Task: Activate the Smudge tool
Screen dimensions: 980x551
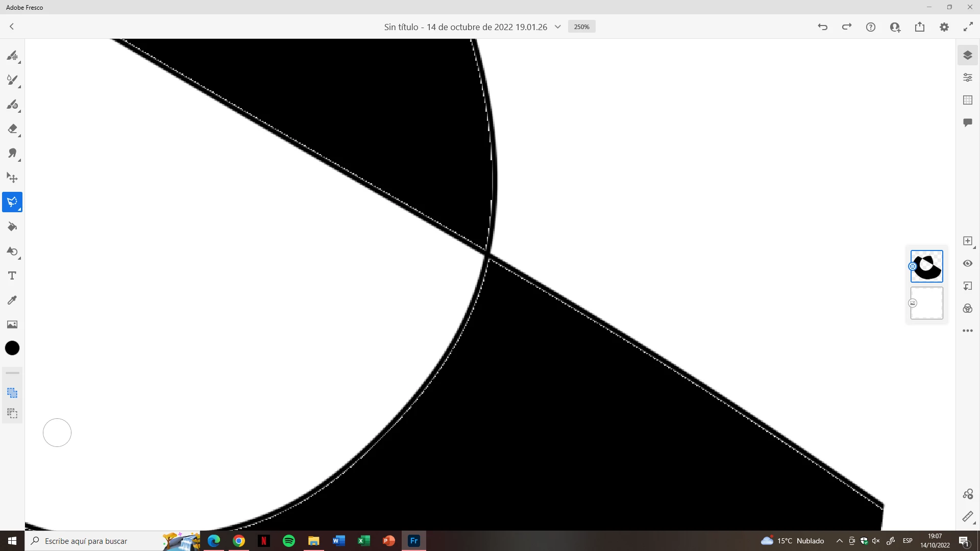Action: click(12, 153)
